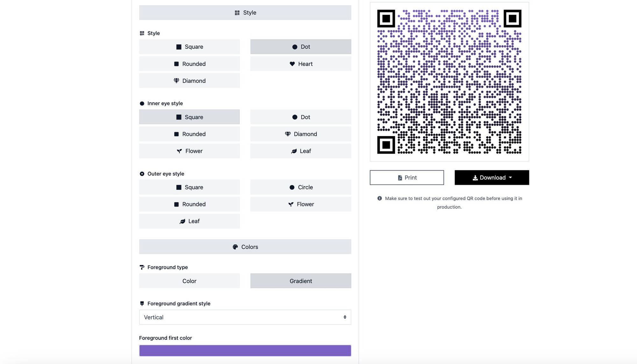This screenshot has height=364, width=637.
Task: Expand the Foreground gradient style dropdown
Action: [245, 317]
